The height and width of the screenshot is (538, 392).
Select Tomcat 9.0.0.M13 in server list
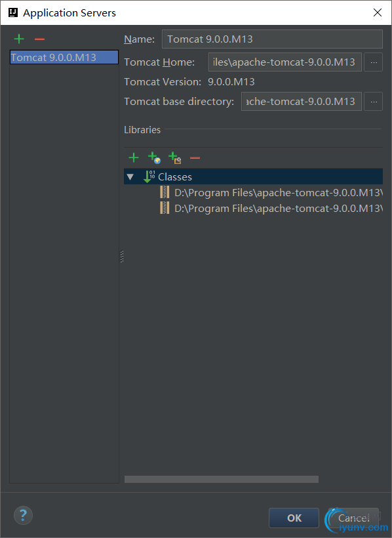tap(64, 57)
